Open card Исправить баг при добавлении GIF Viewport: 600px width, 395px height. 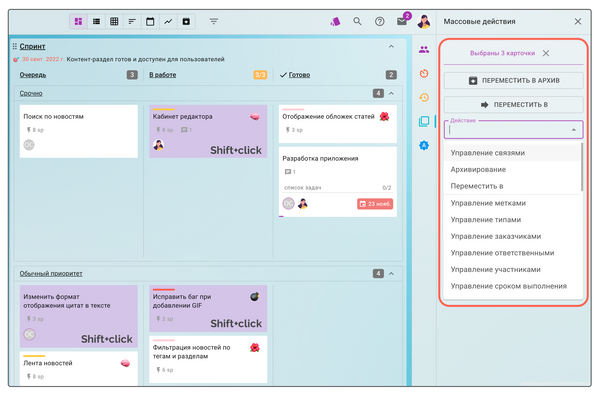pos(208,308)
